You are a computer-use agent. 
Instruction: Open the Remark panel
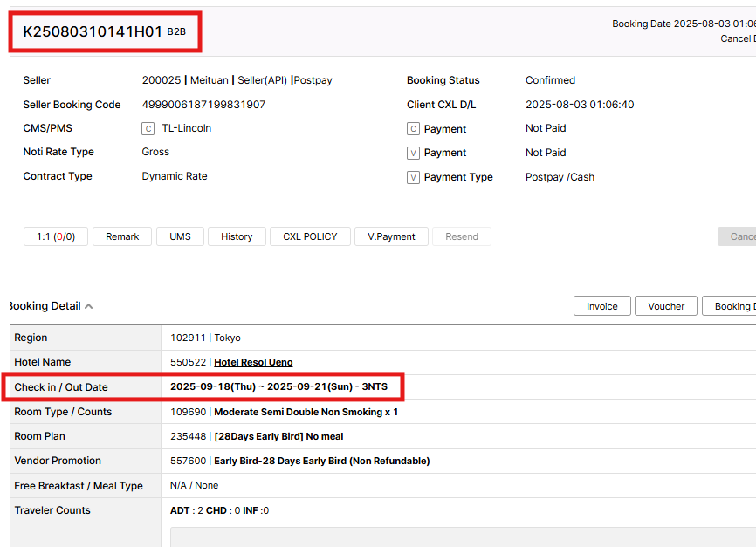[122, 236]
